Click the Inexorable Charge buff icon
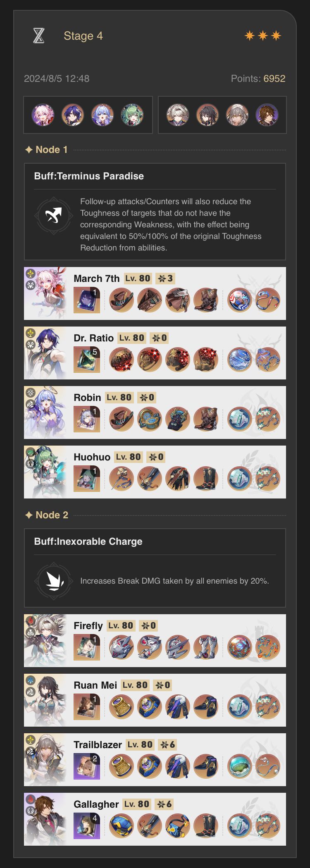Viewport: 310px width, 868px height. [54, 581]
